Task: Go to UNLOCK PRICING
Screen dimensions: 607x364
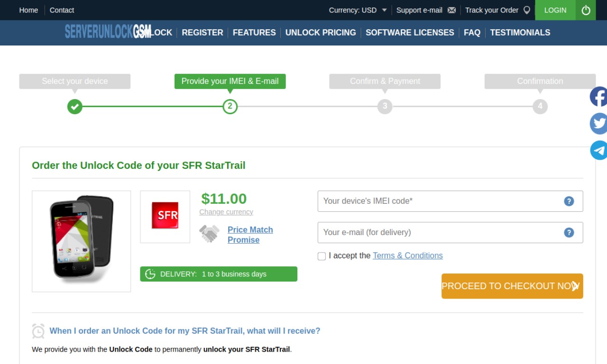Action: tap(321, 32)
